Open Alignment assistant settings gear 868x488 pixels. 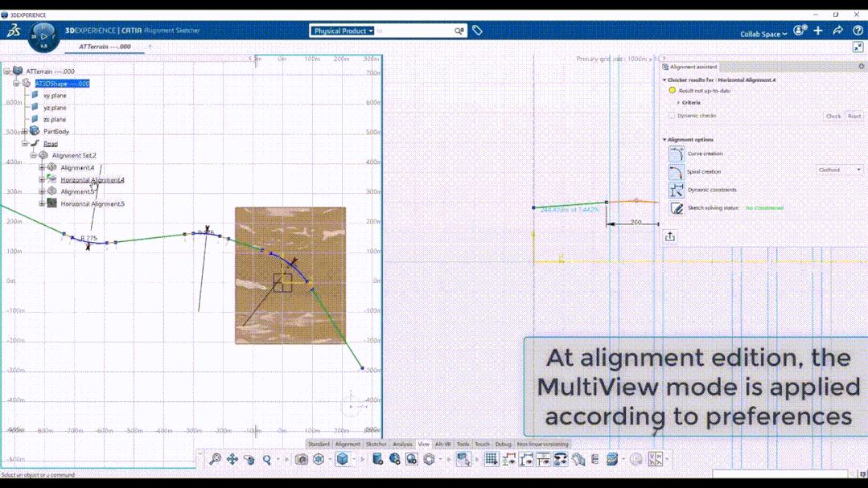(x=861, y=67)
